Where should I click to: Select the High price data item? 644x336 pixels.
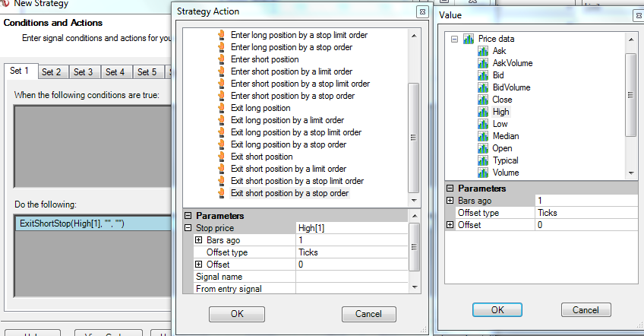[500, 112]
